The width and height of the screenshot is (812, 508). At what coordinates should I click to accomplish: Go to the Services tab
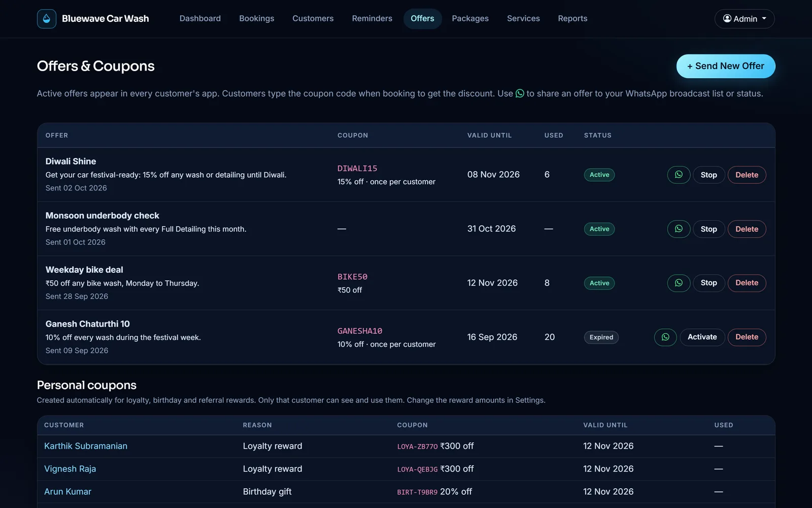point(523,19)
